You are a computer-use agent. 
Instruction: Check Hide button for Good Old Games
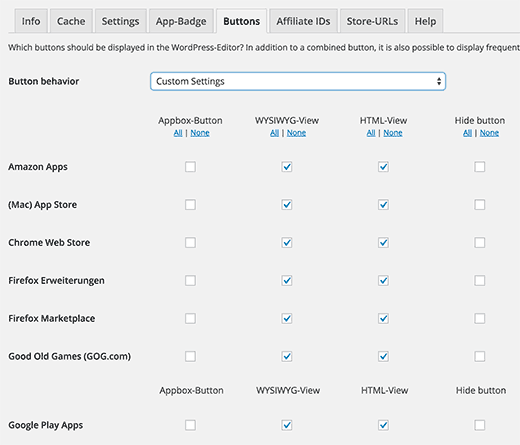pos(480,357)
